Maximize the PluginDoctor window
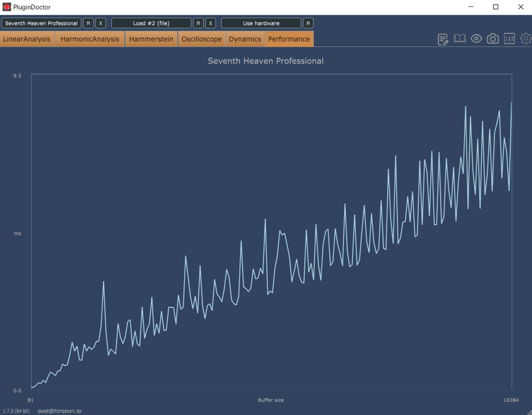The image size is (532, 415). click(496, 7)
